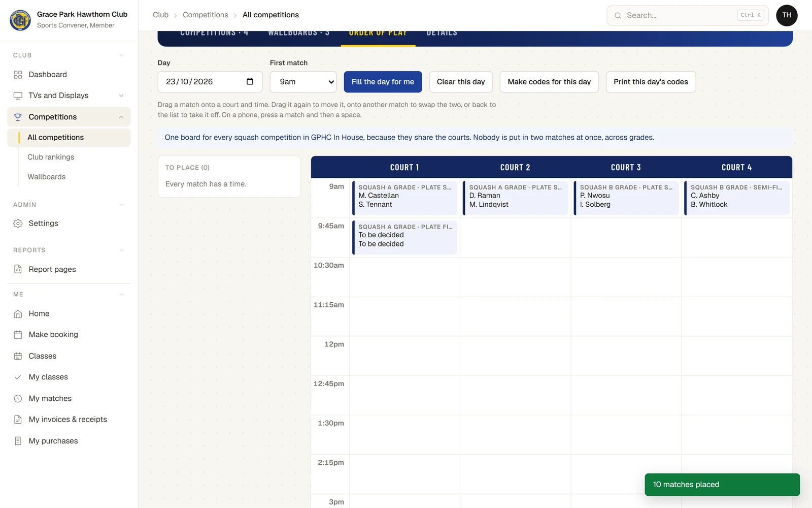
Task: Select the To be decided plate final
Action: (x=404, y=237)
